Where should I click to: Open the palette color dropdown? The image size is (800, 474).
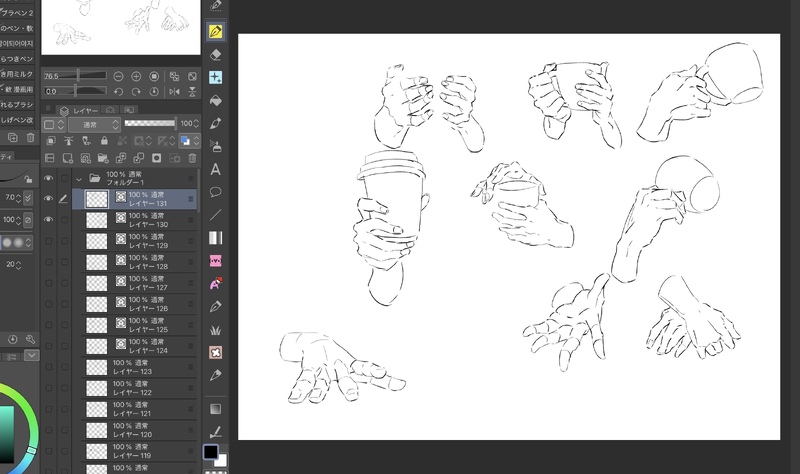(x=54, y=124)
